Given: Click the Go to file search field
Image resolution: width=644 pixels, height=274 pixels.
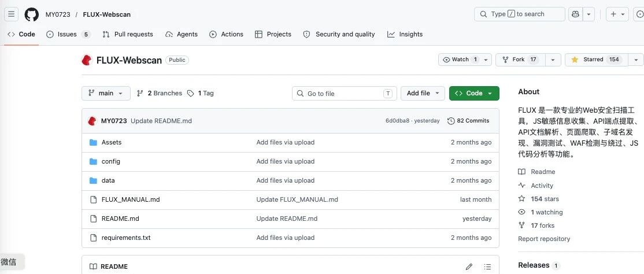Looking at the screenshot, I should pos(344,93).
